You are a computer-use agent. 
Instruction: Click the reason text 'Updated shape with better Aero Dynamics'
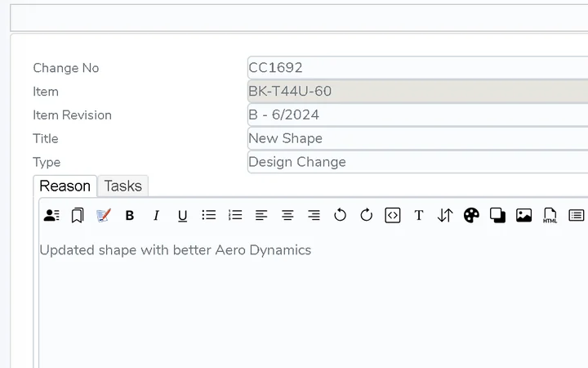click(175, 250)
